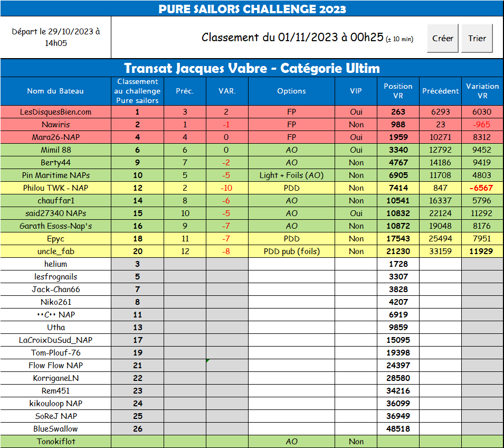Click the Trier button
This screenshot has height=448, width=504.
click(x=477, y=38)
